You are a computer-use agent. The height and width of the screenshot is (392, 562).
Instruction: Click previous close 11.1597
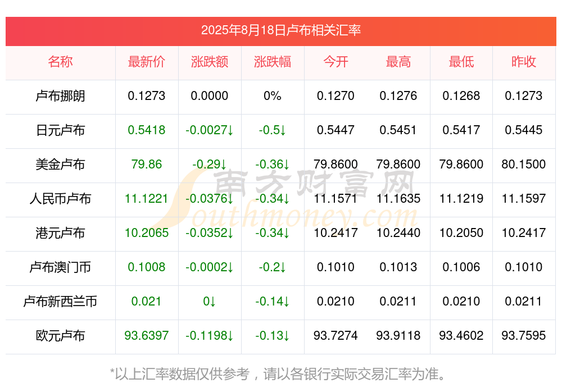click(524, 198)
